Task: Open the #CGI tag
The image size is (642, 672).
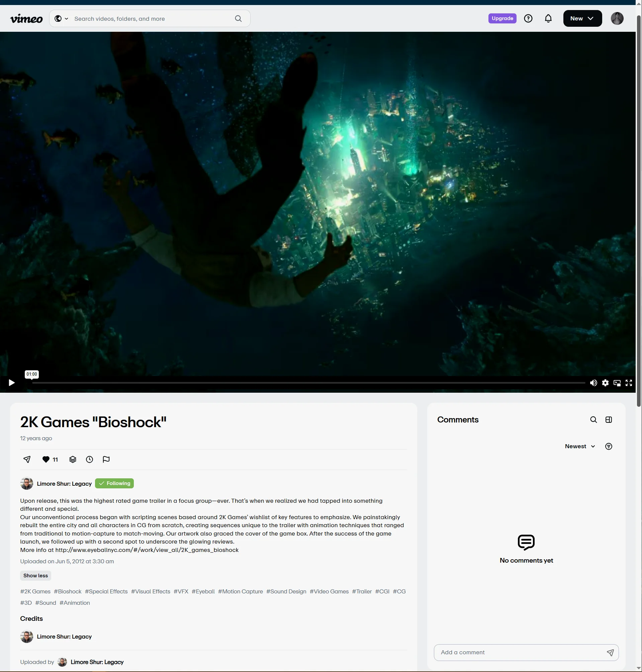Action: click(382, 591)
